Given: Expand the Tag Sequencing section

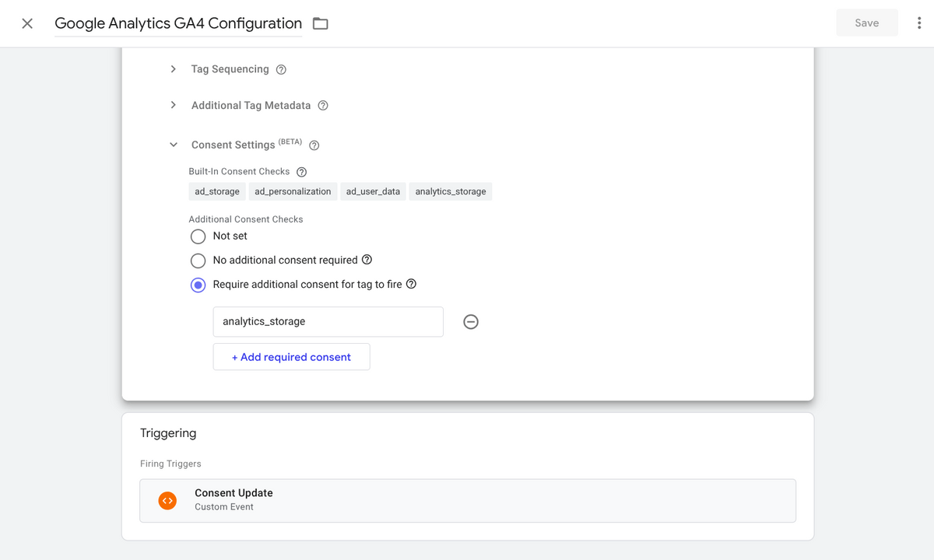Looking at the screenshot, I should click(x=173, y=69).
